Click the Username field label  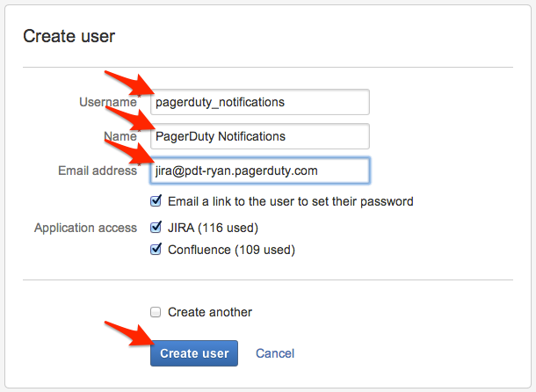tap(107, 102)
